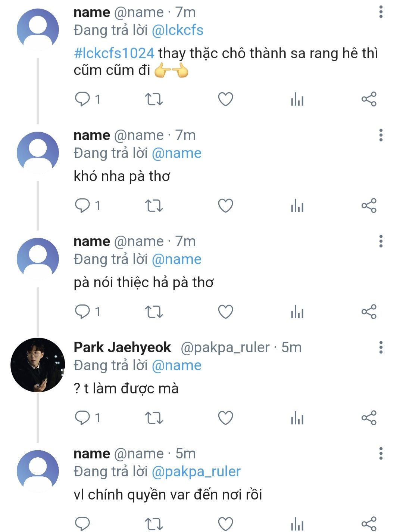Viewport: 403px width, 532px height.
Task: Share the #lckcfs1024 tweet
Action: [x=369, y=99]
